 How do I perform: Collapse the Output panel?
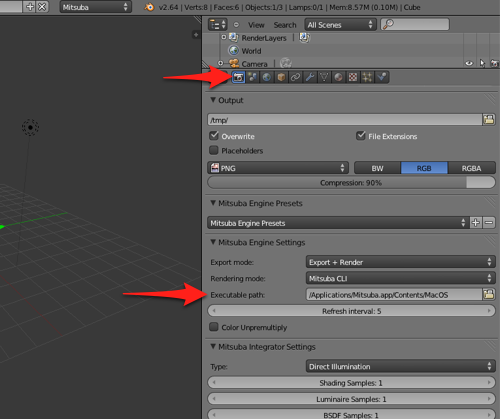213,100
